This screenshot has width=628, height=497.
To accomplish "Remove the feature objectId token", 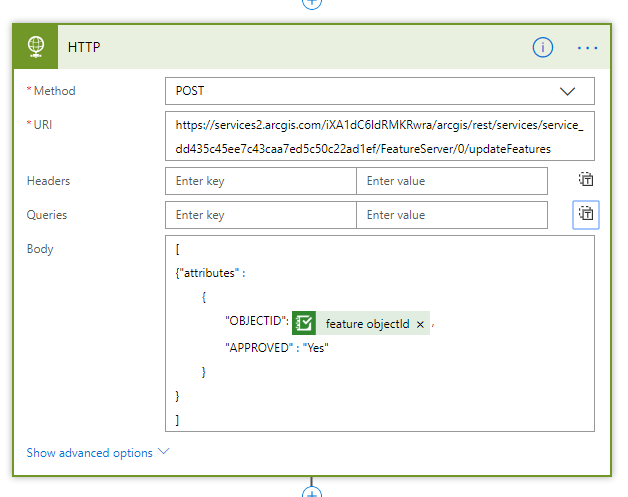I will pyautogui.click(x=420, y=324).
